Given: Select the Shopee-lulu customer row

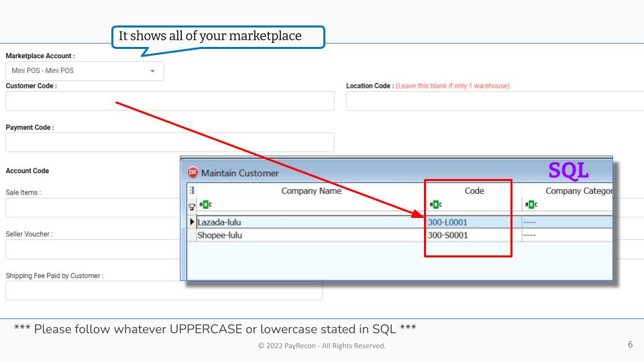Looking at the screenshot, I should [x=400, y=235].
